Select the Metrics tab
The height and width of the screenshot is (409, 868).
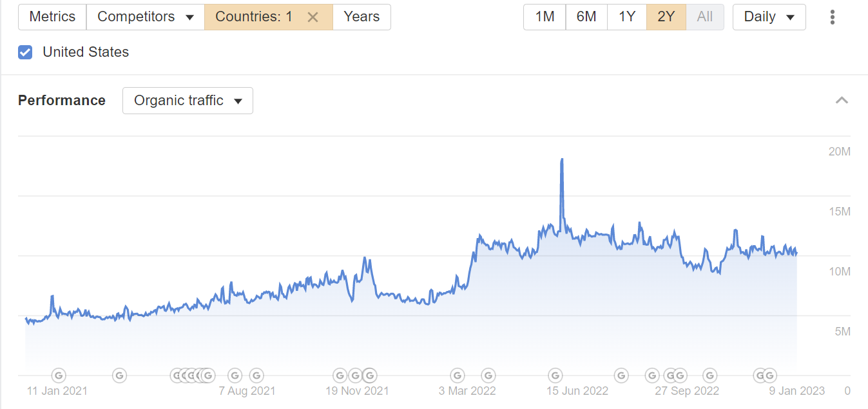(x=52, y=17)
